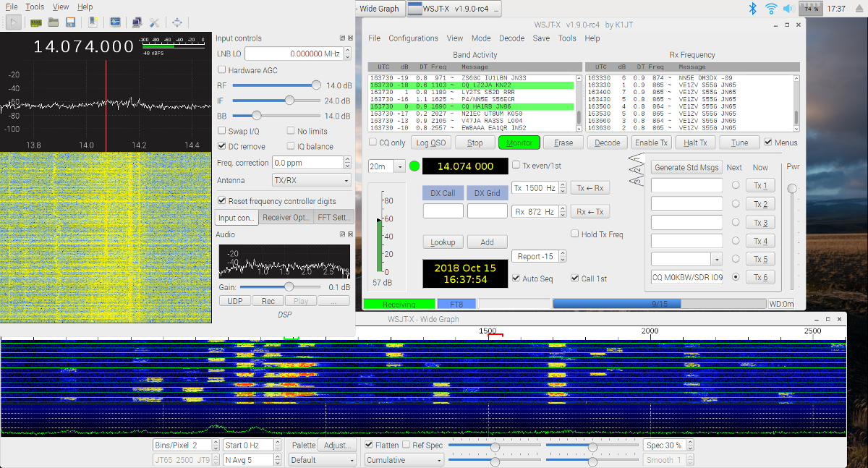This screenshot has width=868, height=468.
Task: Open remote control settings tools icon
Action: [x=154, y=22]
